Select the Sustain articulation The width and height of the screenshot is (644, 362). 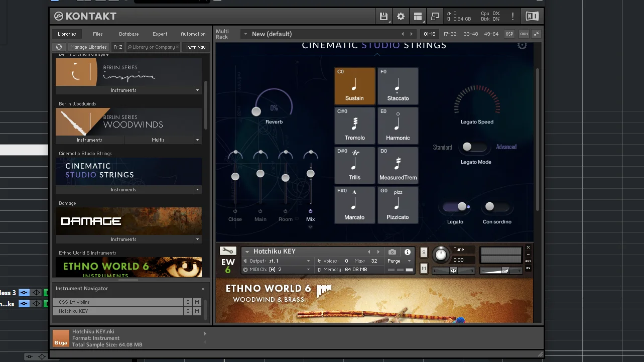[x=354, y=86]
